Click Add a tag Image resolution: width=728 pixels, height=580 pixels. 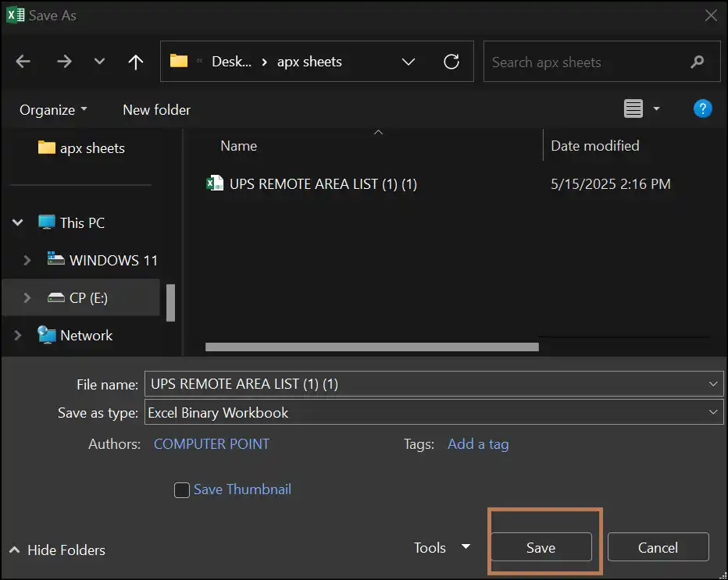[478, 444]
